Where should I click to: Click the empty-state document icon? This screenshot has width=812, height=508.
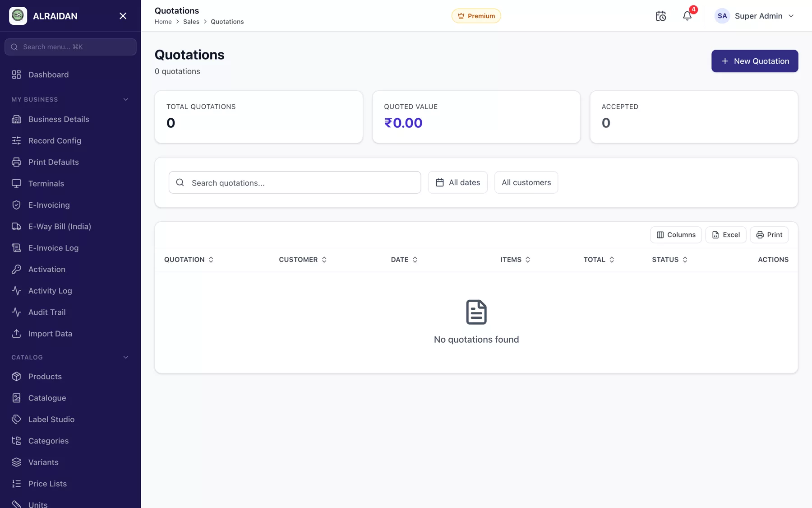click(x=476, y=312)
